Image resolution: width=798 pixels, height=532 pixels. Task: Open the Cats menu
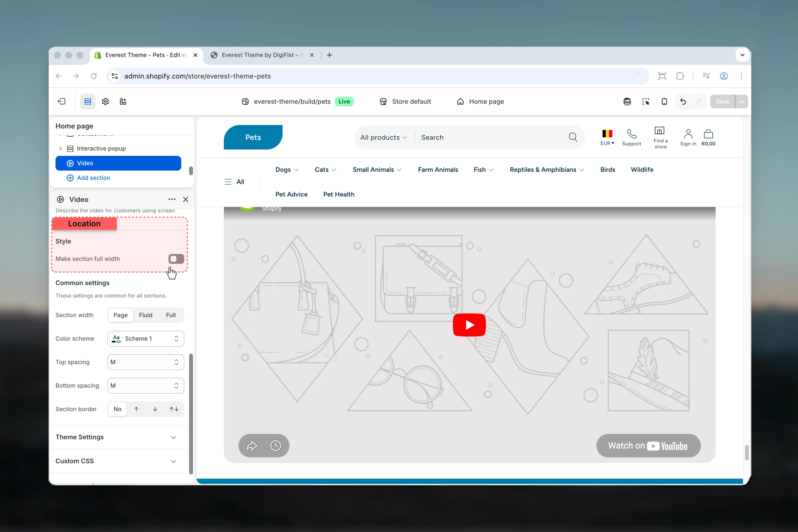(326, 170)
